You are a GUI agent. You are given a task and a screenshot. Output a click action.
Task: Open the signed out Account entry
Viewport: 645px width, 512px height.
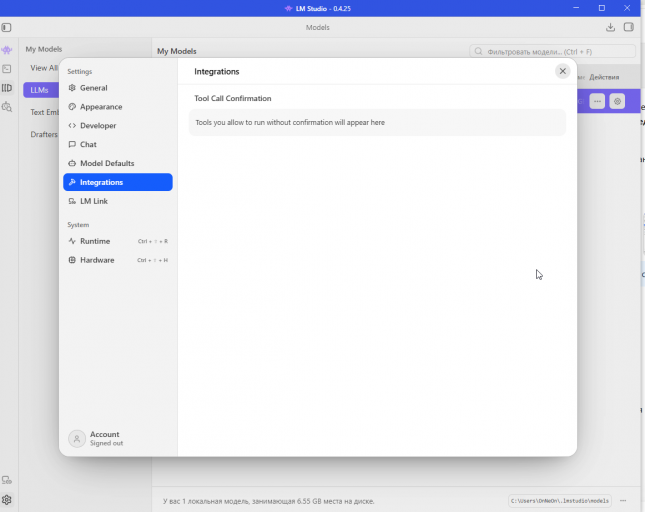(118, 438)
